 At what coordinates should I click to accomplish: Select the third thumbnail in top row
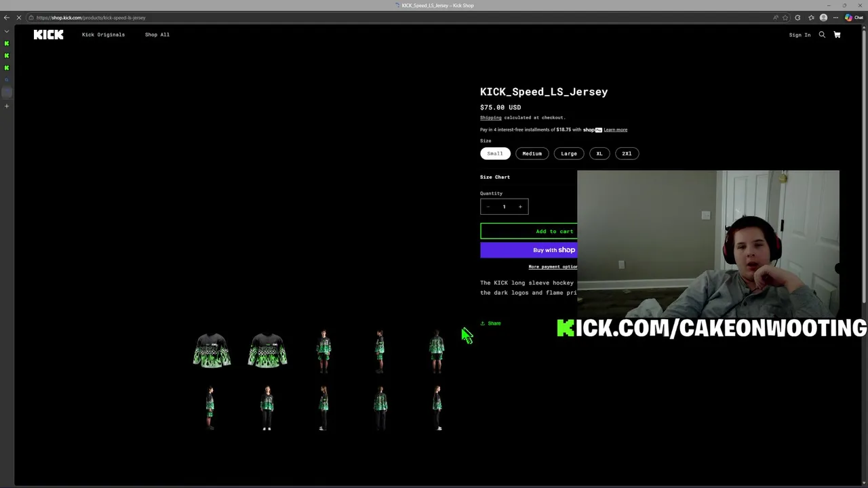[x=323, y=352]
